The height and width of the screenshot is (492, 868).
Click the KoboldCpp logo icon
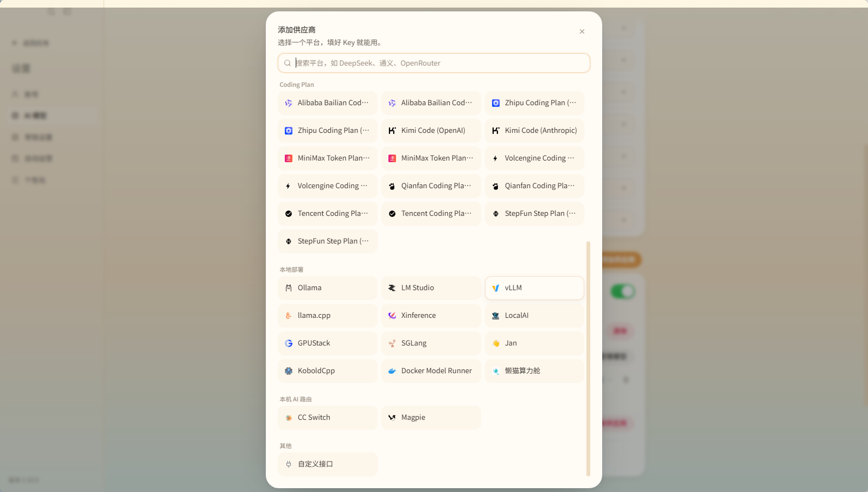289,371
